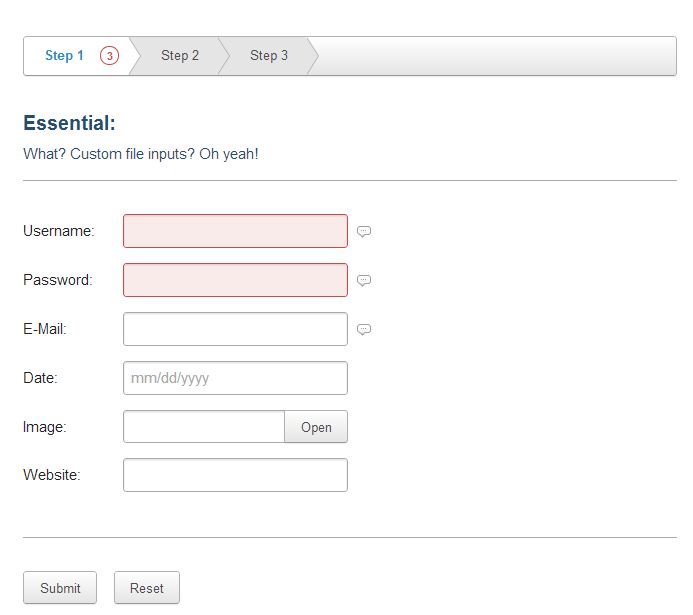693x615 pixels.
Task: Click the Date field with mm/dd/yyyy placeholder
Action: pos(235,378)
